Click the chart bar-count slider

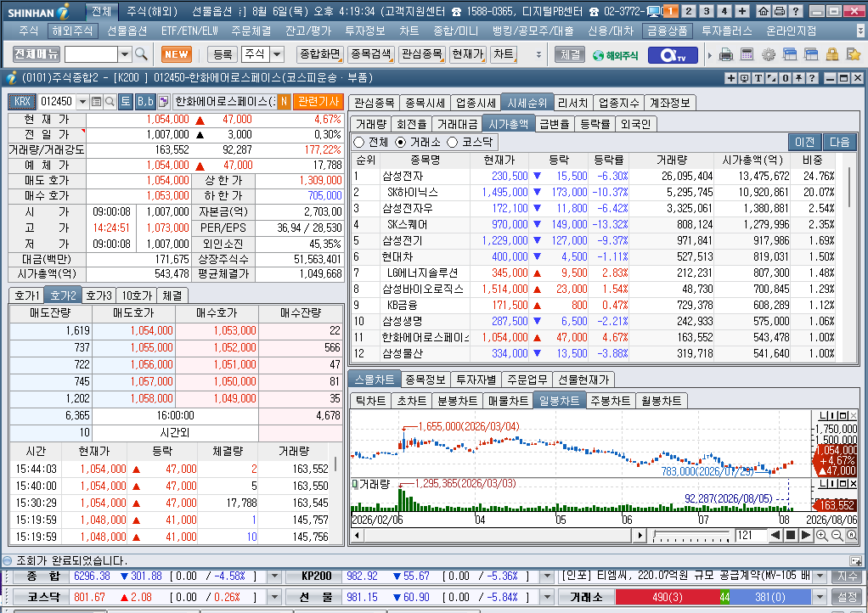click(691, 536)
